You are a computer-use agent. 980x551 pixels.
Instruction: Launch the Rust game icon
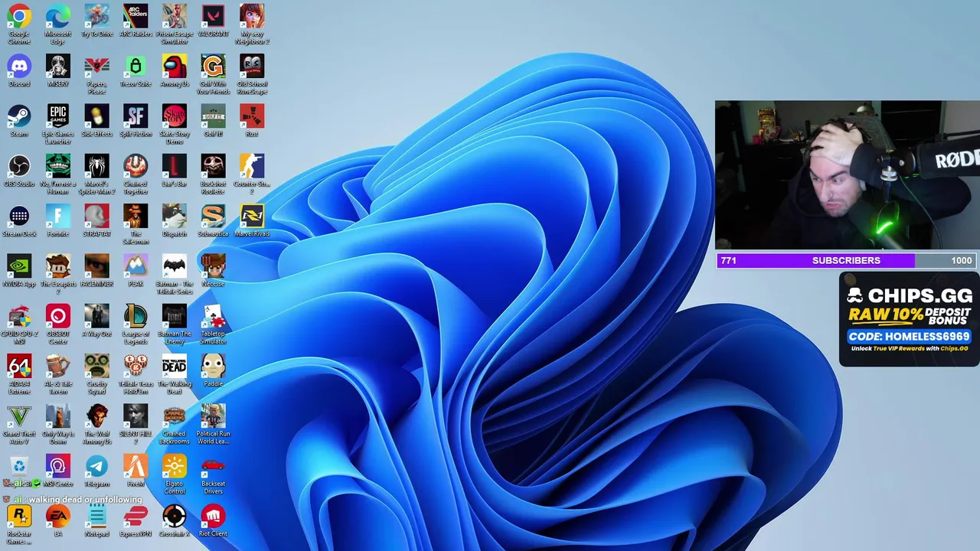[x=252, y=116]
